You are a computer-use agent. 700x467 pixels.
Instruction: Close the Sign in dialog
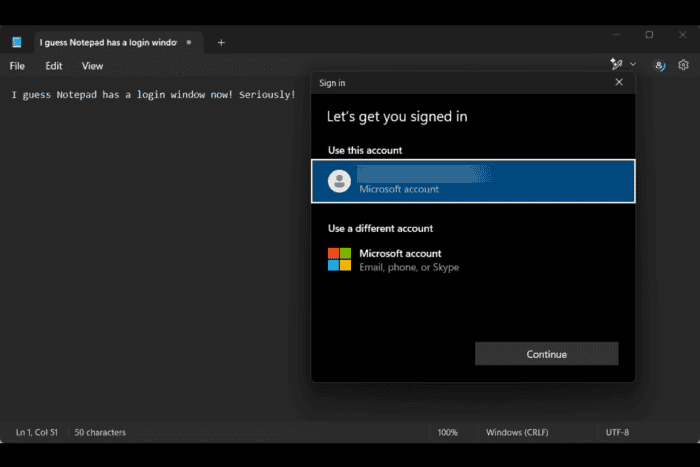pos(619,82)
